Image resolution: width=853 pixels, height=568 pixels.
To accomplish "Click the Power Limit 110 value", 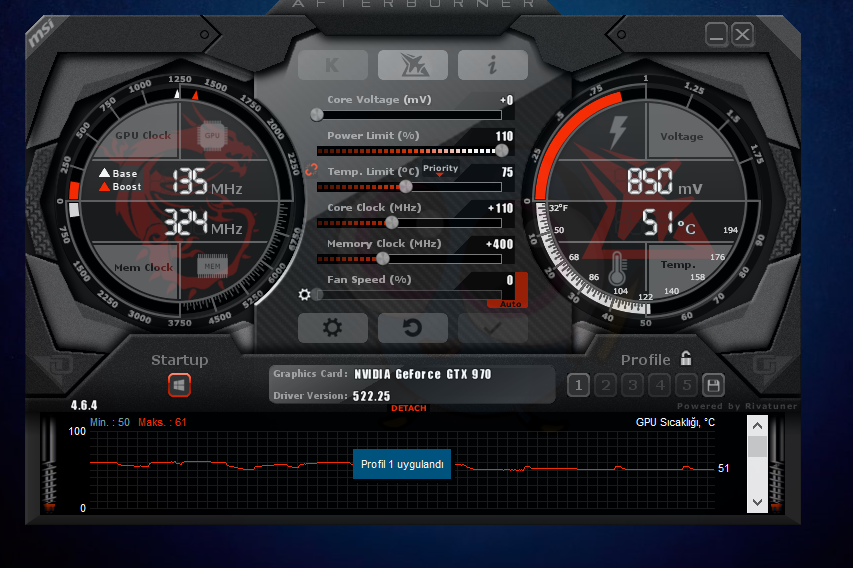I will click(504, 136).
